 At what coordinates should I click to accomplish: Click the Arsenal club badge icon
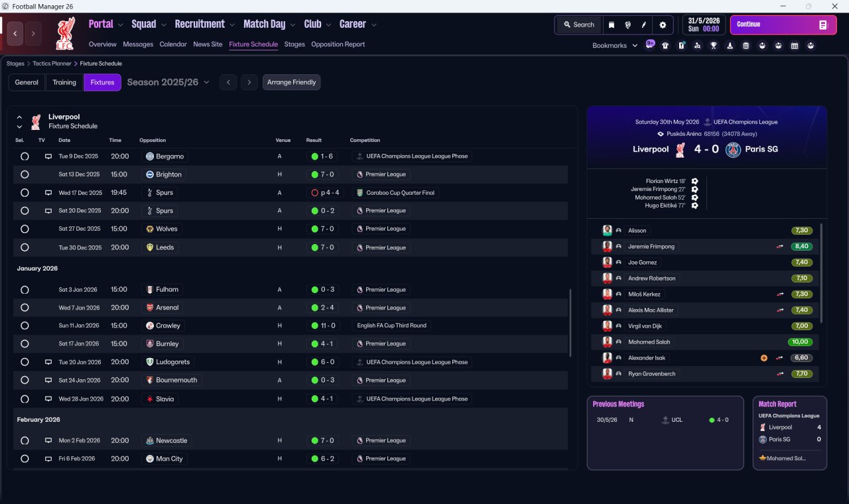click(x=150, y=308)
